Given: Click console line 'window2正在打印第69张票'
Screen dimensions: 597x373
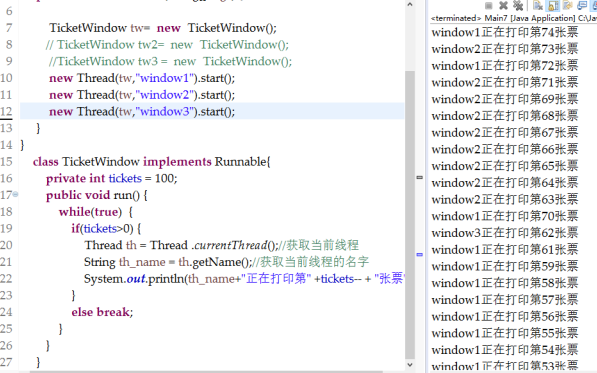Looking at the screenshot, I should pyautogui.click(x=505, y=99).
